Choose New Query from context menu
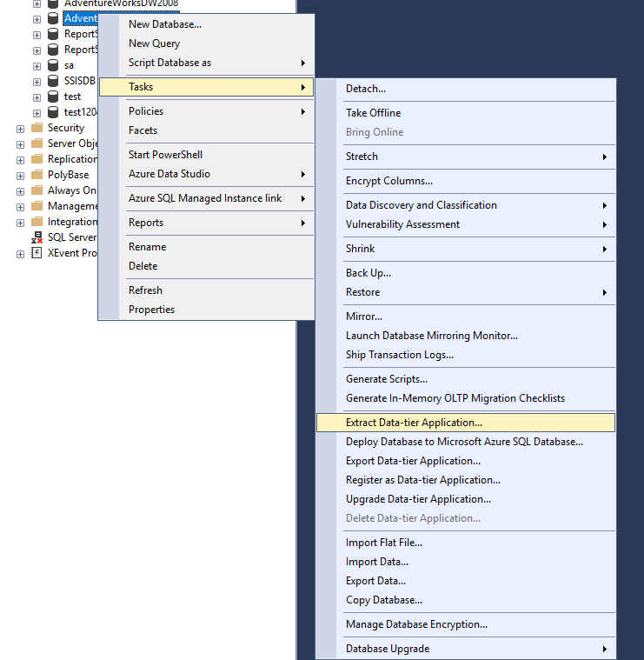The image size is (644, 660). pos(207,43)
